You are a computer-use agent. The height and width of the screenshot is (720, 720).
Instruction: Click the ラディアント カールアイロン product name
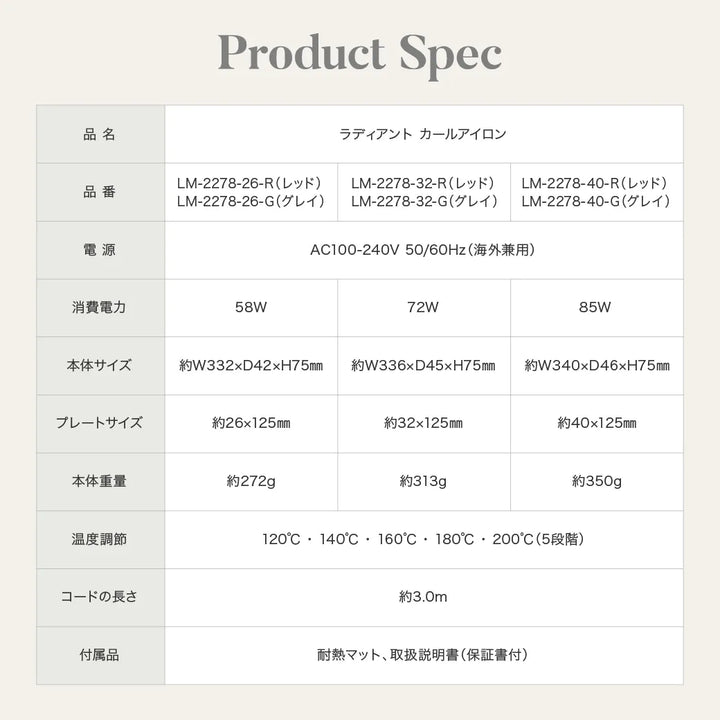(423, 134)
